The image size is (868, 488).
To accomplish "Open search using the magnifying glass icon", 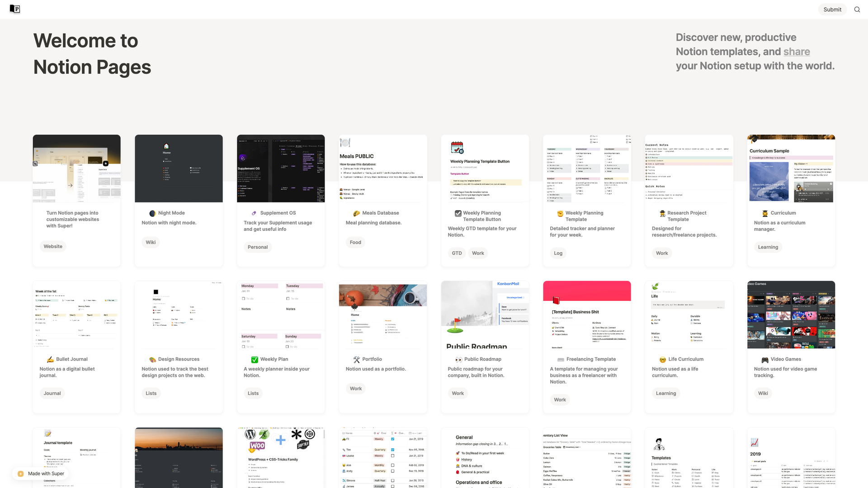I will click(857, 9).
